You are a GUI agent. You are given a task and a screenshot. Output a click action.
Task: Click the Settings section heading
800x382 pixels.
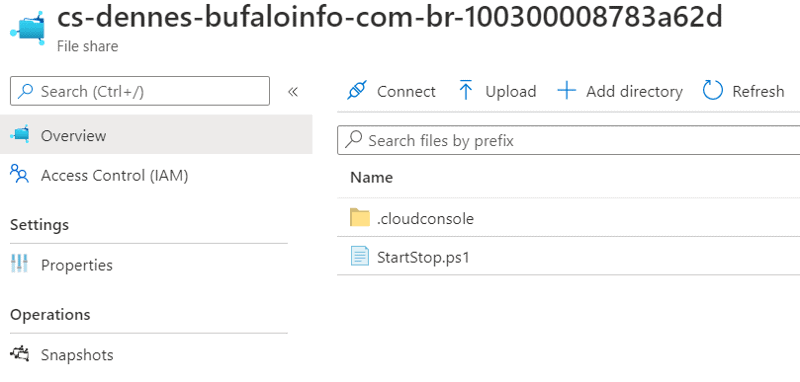coord(39,225)
